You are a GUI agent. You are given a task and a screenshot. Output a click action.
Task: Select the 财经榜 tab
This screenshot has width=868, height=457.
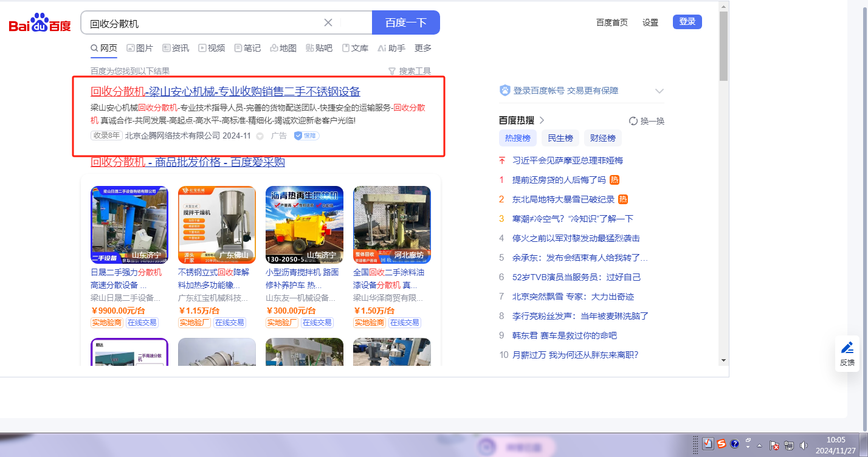[x=603, y=138]
